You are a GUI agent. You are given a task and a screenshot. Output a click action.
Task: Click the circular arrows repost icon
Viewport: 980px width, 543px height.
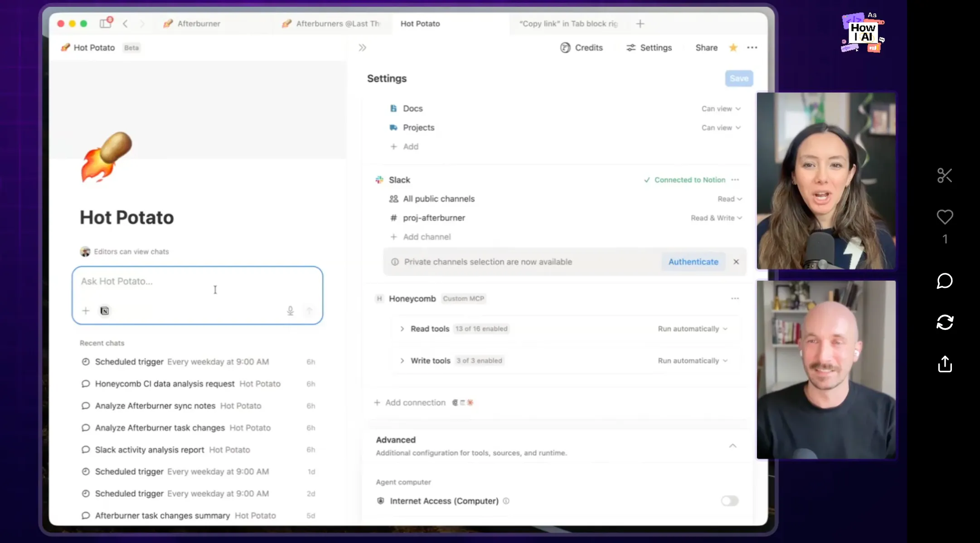(945, 322)
